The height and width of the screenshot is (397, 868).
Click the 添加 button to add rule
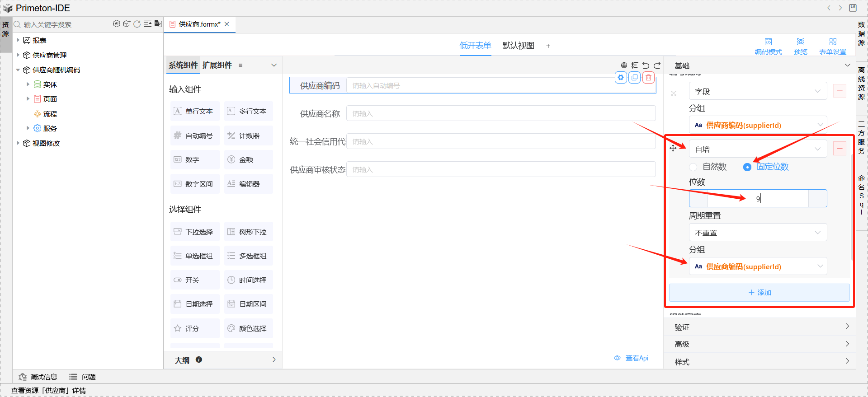tap(759, 293)
